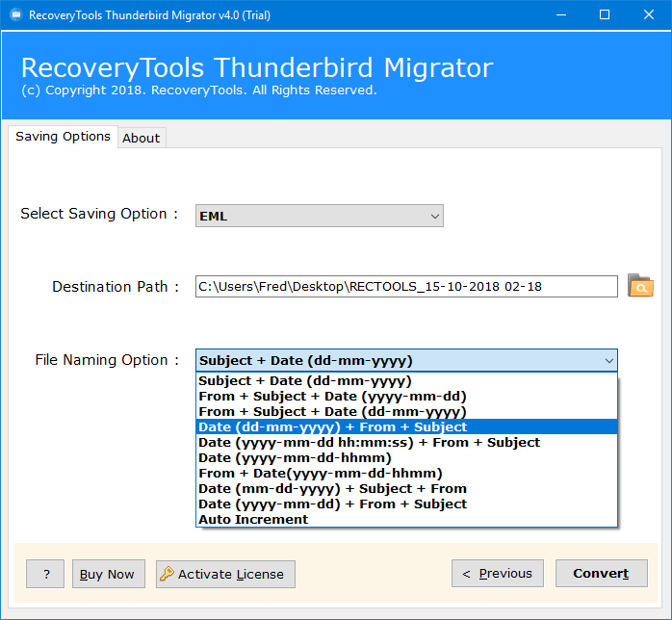Select highlighted 'Date (dd-mm-yyyy) + From + Subject'
Viewport: 672px width, 620px height.
point(406,426)
